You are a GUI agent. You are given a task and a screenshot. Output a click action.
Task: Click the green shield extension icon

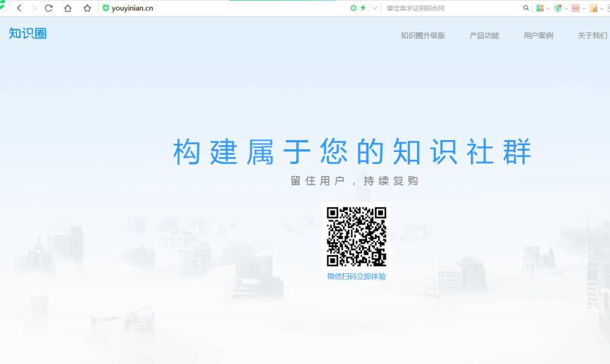click(558, 8)
